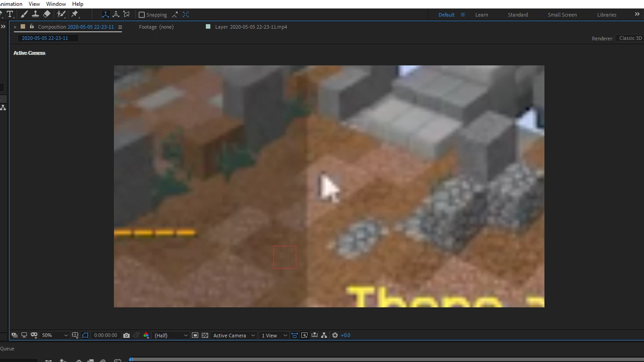This screenshot has height=362, width=644.
Task: Toggle the Composition viewer lock
Action: coord(31,26)
